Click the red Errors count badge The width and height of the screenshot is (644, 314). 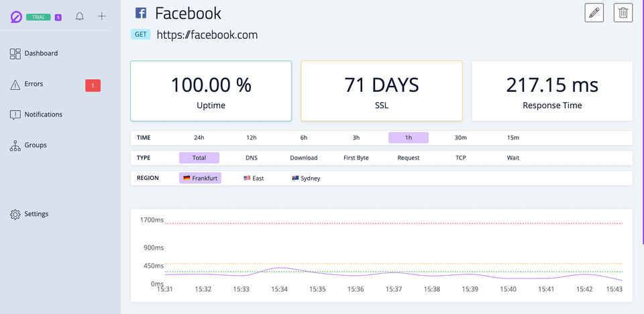click(x=93, y=85)
